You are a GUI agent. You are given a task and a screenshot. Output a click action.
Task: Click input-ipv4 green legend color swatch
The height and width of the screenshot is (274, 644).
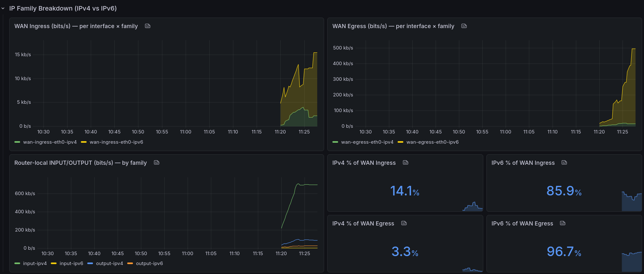pos(17,263)
